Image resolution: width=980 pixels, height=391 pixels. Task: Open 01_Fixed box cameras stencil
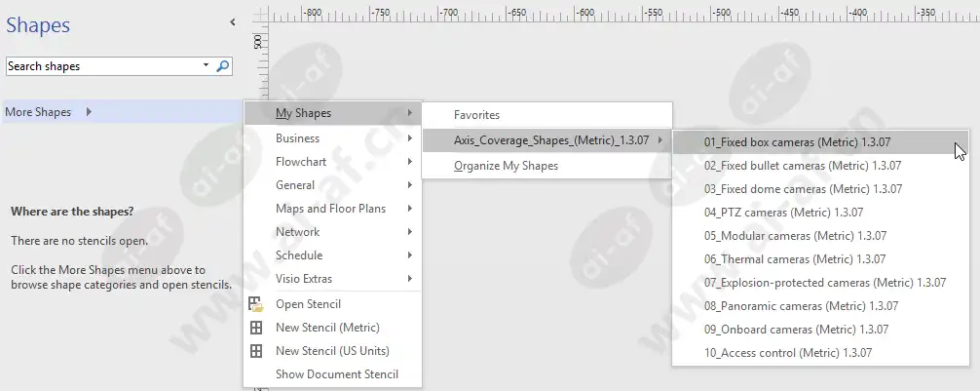click(820, 142)
